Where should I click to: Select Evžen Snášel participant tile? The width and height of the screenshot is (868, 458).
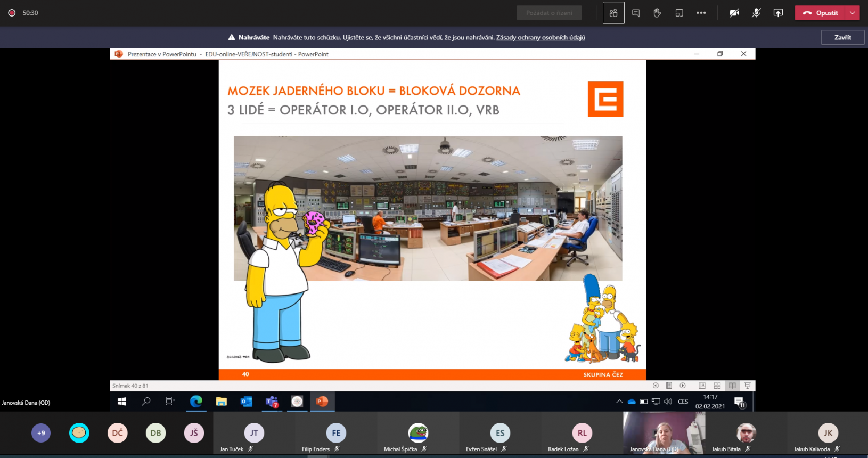pos(500,434)
